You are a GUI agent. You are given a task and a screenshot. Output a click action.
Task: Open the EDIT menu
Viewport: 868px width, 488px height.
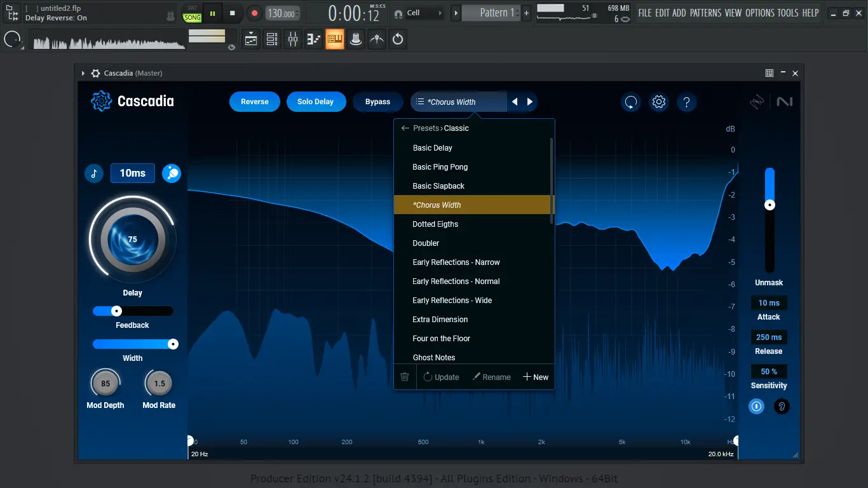[662, 13]
